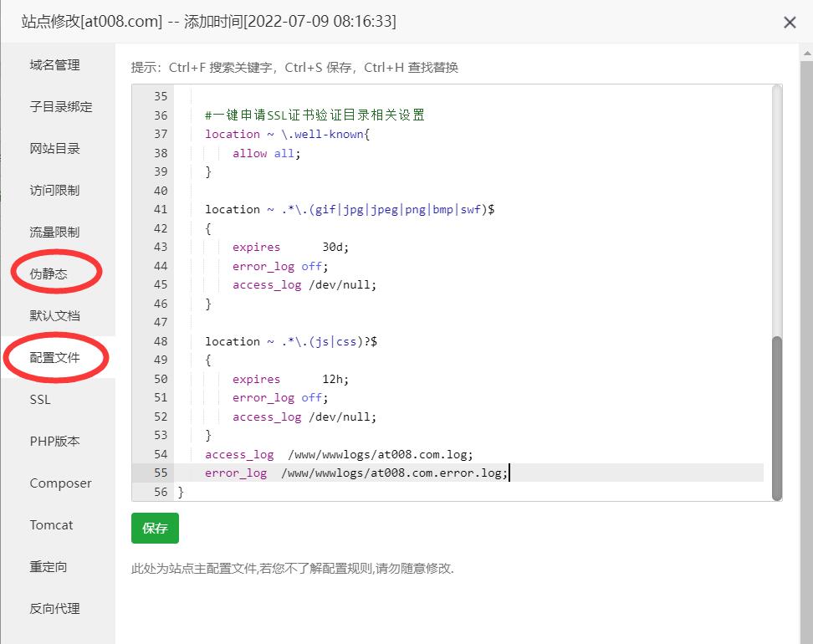
Task: Switch to 子目录绑定 tab
Action: pos(61,107)
